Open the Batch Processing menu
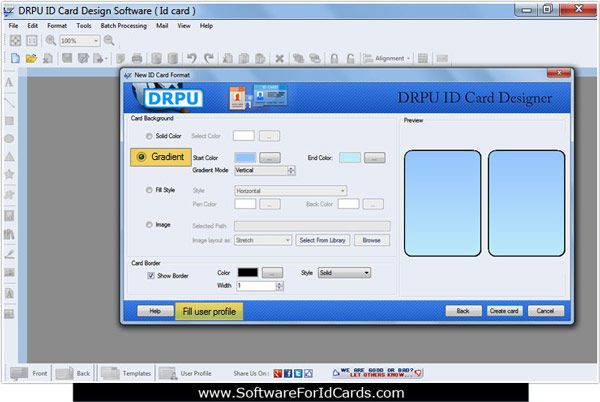Screen dimensions: 600x402 [123, 26]
